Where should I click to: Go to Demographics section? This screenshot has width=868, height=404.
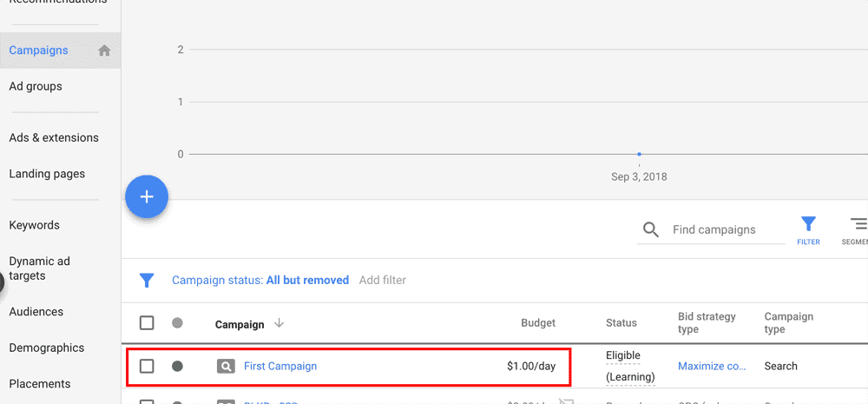click(x=47, y=348)
